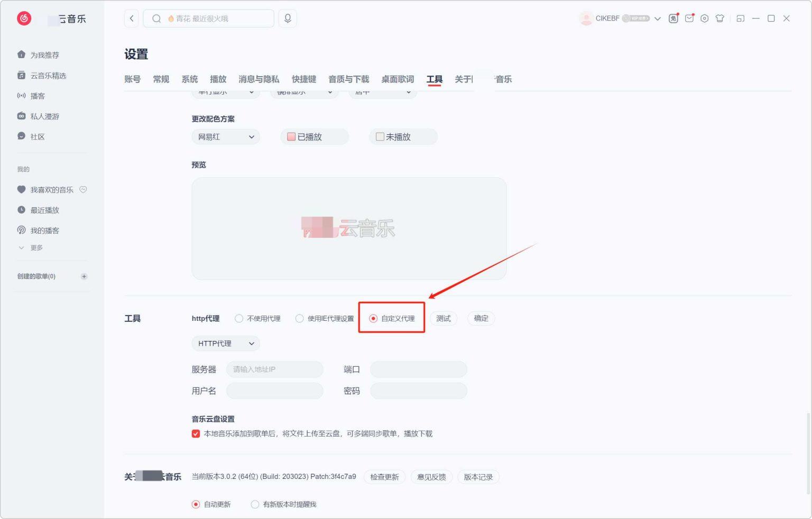Select 使用IE代理设置 radio option

point(300,319)
